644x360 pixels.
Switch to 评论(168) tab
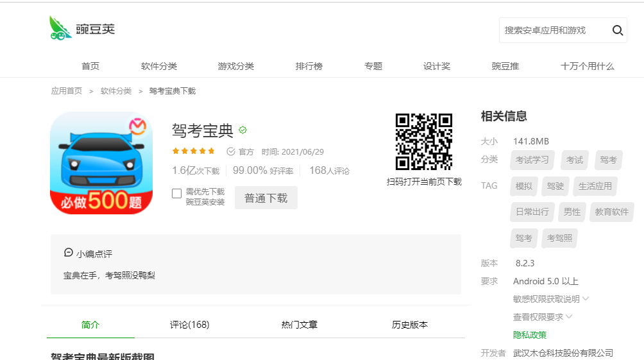coord(190,325)
